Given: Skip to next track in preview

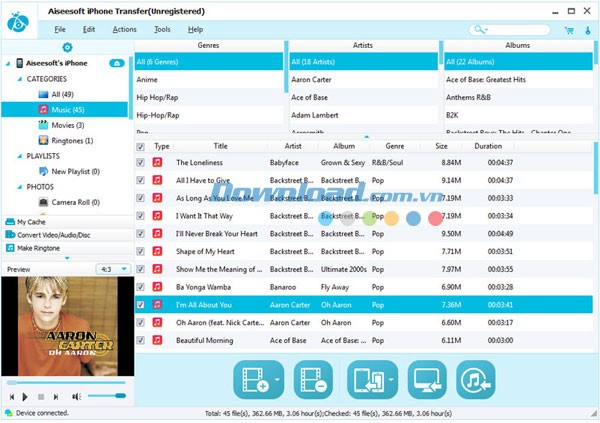Looking at the screenshot, I should [56, 397].
